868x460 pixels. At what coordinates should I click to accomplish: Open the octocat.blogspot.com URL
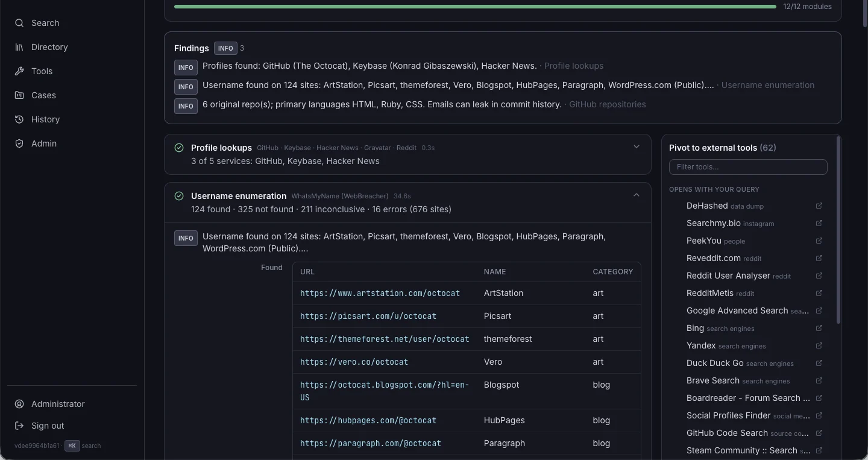tap(385, 391)
